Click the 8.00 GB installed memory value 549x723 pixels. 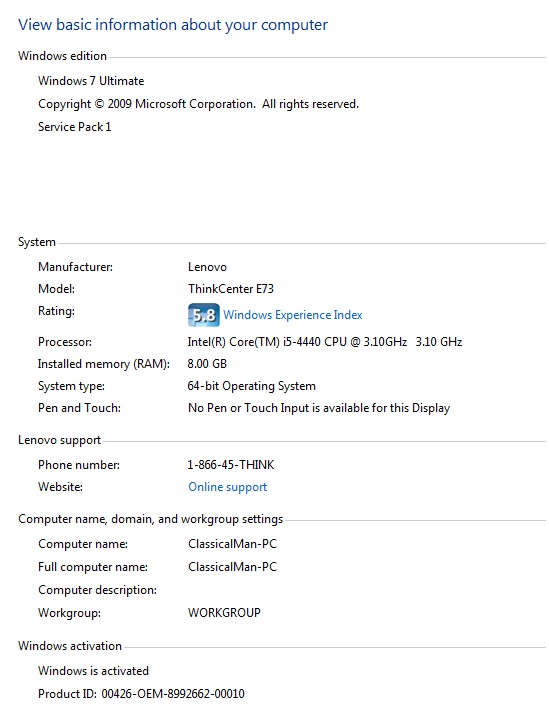coord(207,364)
